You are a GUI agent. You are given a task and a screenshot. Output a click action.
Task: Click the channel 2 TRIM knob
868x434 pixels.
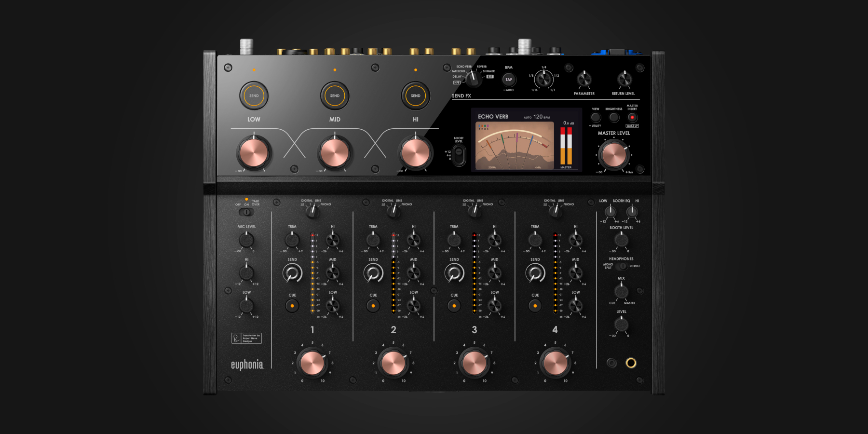(373, 240)
